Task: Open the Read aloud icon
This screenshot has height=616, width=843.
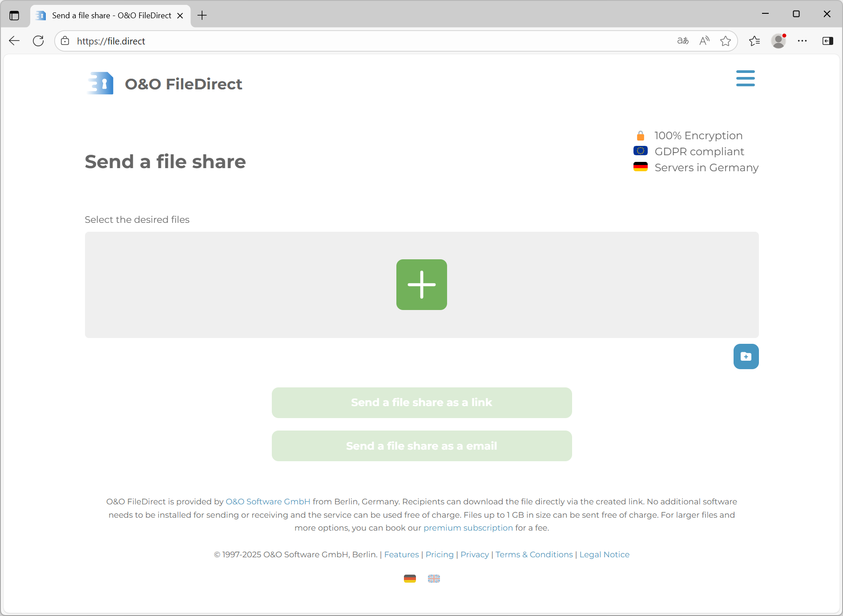Action: (x=704, y=41)
